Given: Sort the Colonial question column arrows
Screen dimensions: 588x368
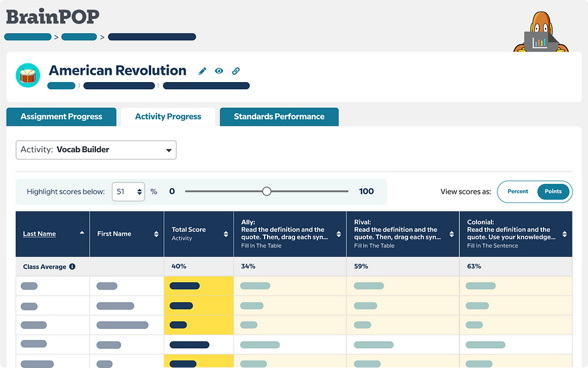Looking at the screenshot, I should point(565,234).
